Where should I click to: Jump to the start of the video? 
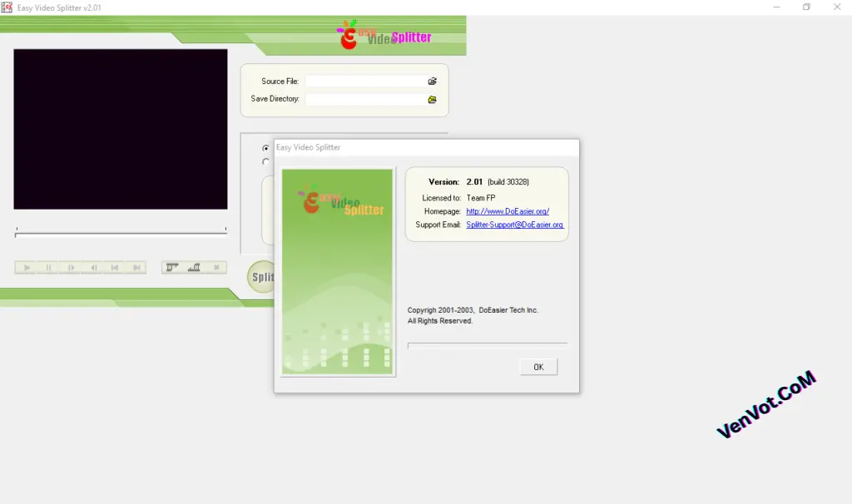point(114,267)
